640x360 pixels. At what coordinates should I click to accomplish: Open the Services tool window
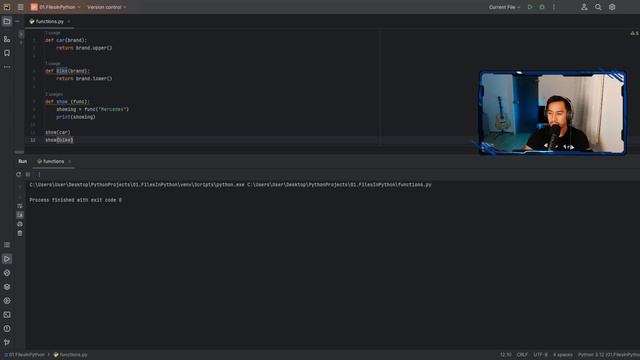[7, 301]
